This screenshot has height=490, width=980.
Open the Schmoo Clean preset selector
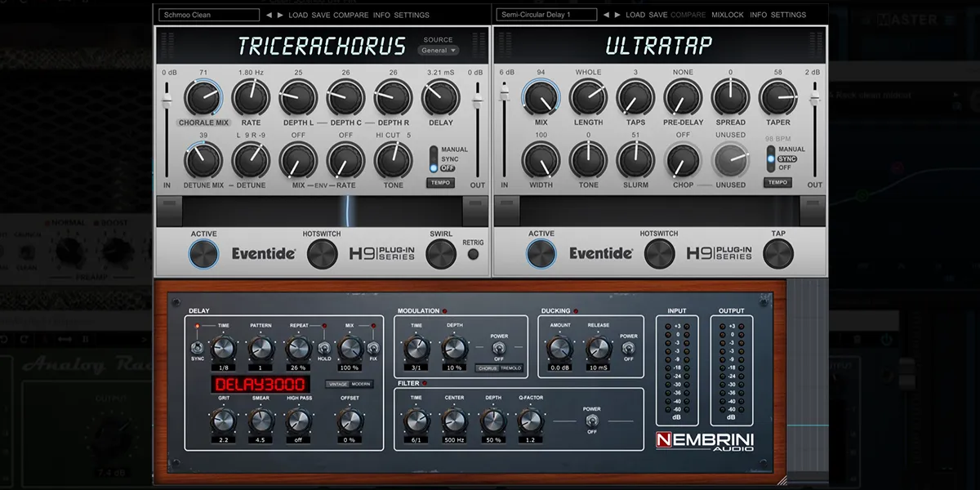(x=208, y=15)
